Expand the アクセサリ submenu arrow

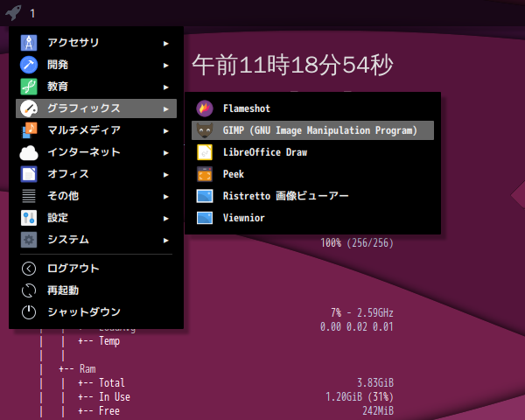[165, 44]
